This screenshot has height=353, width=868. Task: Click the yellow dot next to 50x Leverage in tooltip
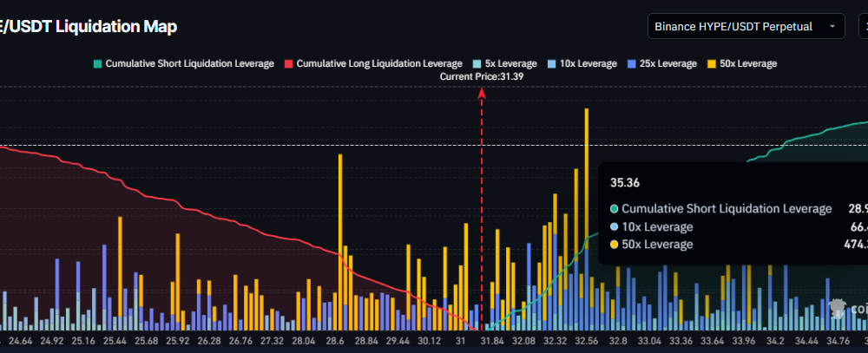click(615, 245)
